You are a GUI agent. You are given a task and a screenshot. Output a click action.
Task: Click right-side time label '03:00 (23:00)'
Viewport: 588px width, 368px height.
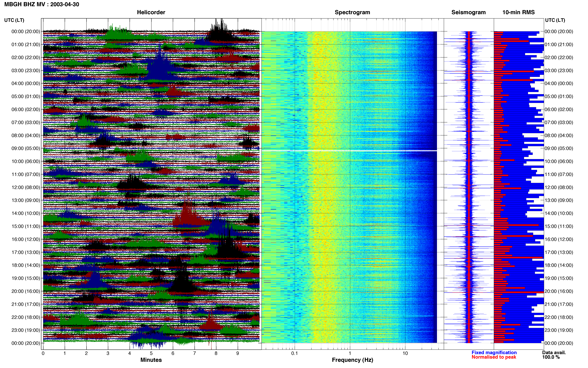[x=559, y=71]
